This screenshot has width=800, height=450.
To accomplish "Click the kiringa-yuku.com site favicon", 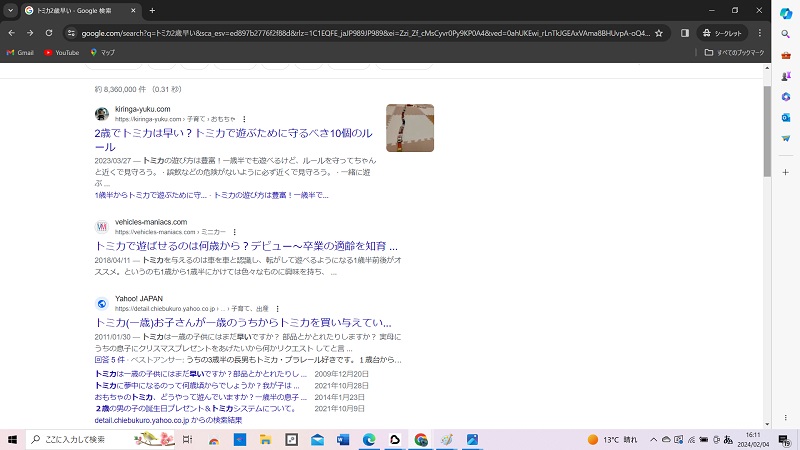I will click(x=102, y=114).
